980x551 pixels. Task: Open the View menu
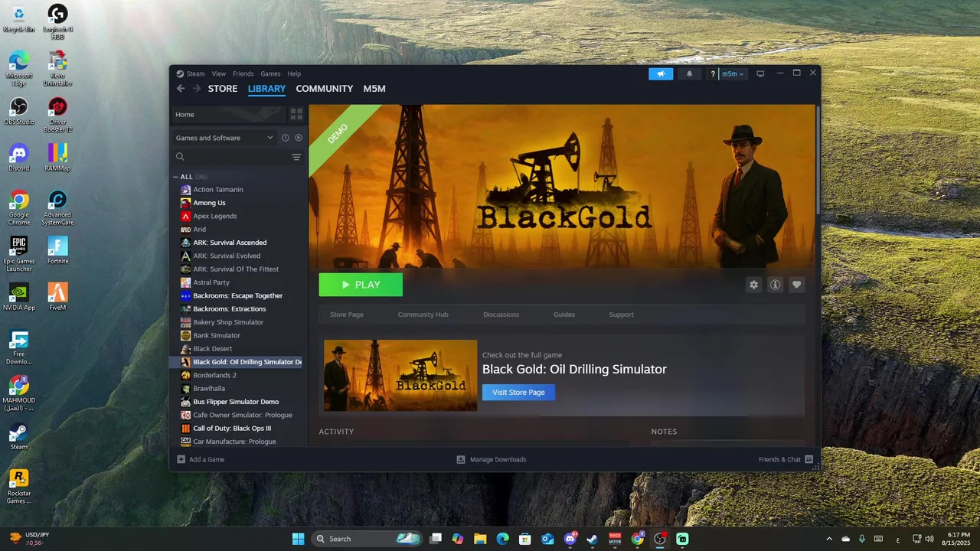(219, 73)
